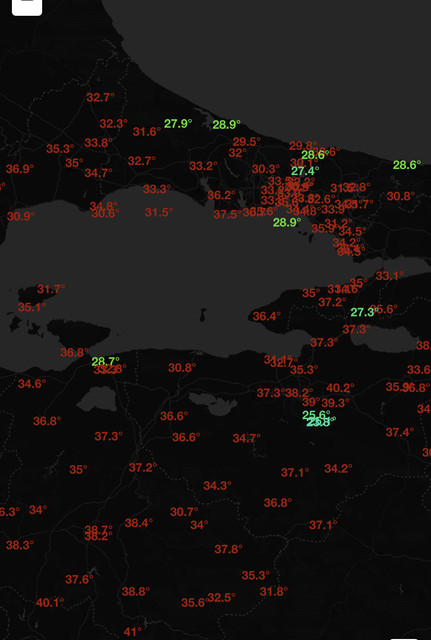Select the green 27.3° temperature label
The image size is (431, 640).
(x=364, y=313)
